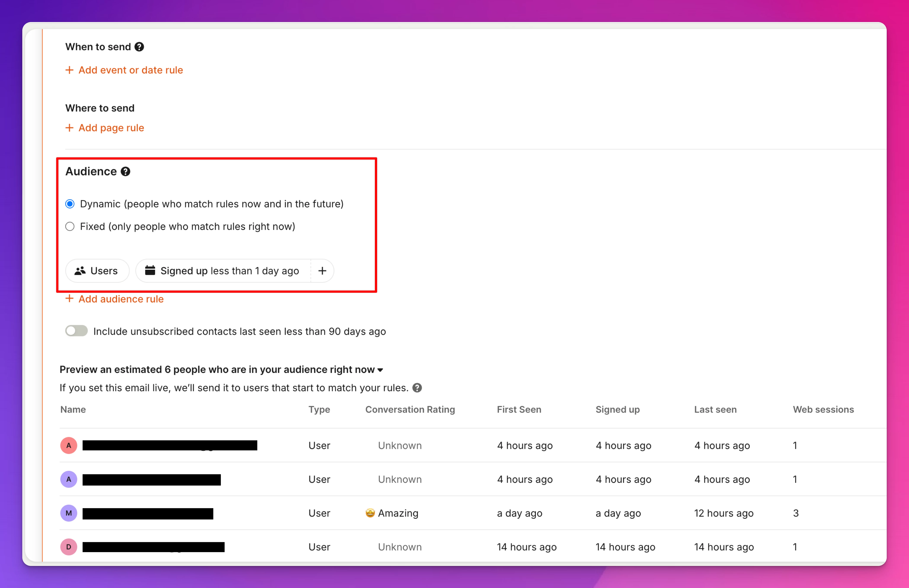Click 'a day ago' in Signed up column
The width and height of the screenshot is (909, 588).
coord(618,513)
